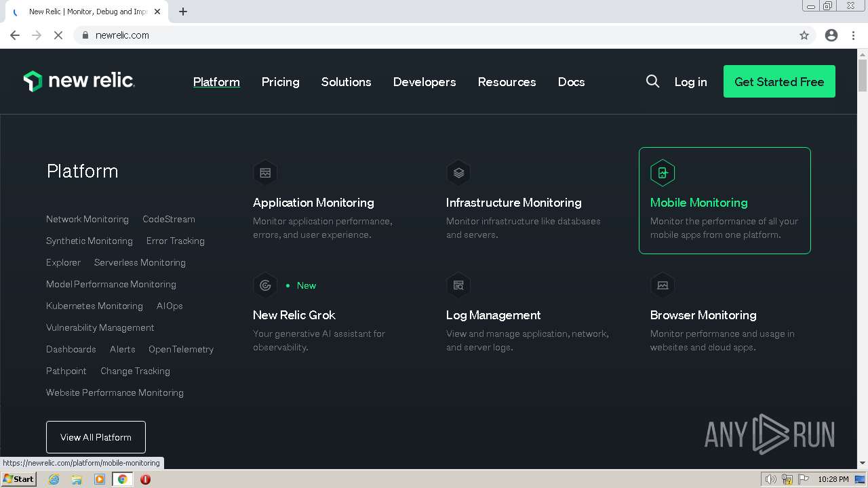The image size is (868, 488).
Task: Stop loading the page
Action: click(58, 35)
